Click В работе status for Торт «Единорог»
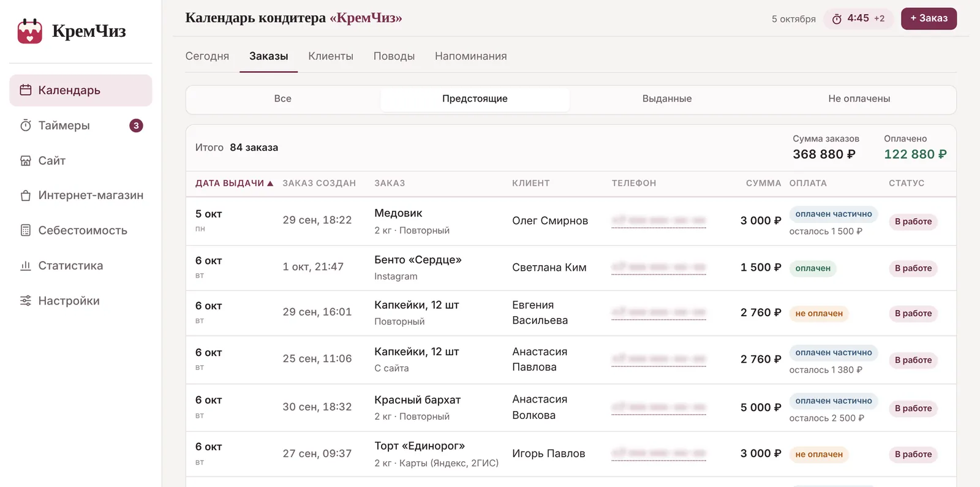The image size is (980, 487). 913,455
